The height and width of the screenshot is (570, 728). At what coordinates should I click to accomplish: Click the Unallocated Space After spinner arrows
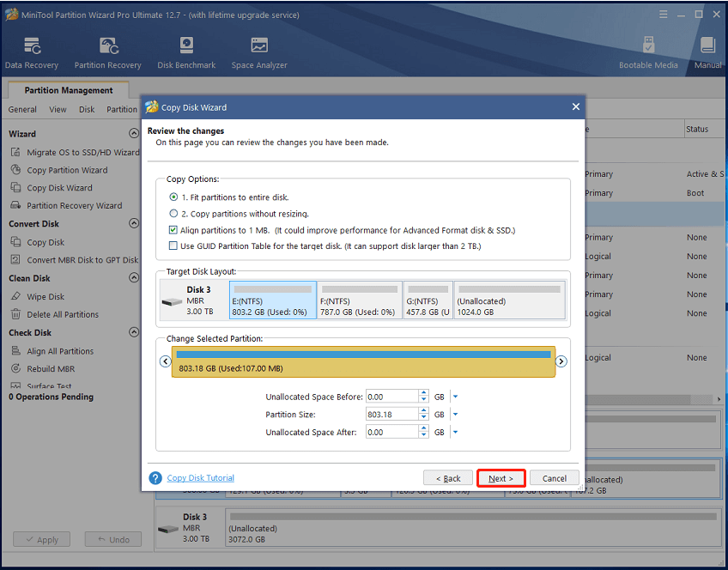pos(423,432)
